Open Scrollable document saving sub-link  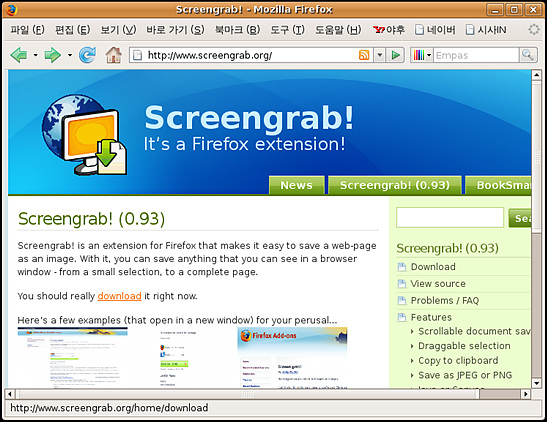point(474,331)
